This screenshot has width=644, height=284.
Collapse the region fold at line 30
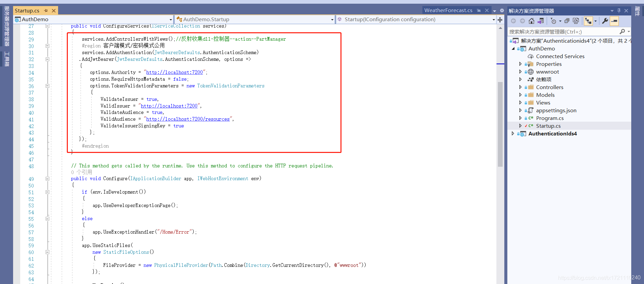tap(47, 46)
